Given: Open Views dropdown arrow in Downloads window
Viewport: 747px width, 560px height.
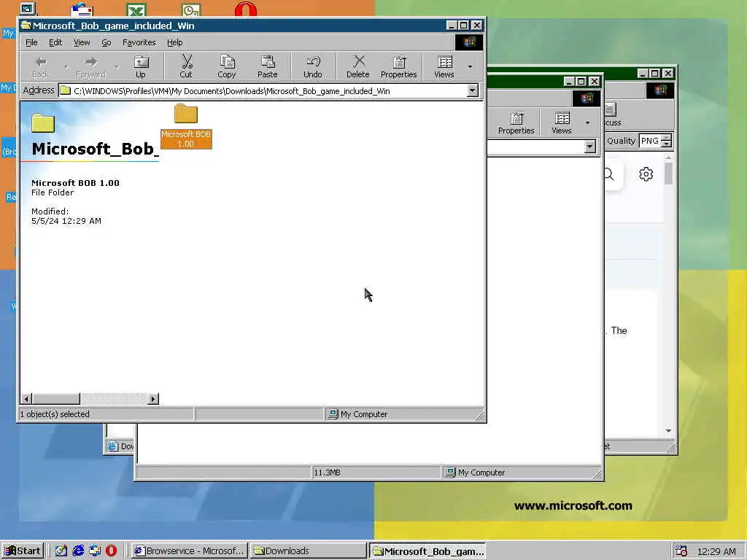Looking at the screenshot, I should pyautogui.click(x=587, y=122).
